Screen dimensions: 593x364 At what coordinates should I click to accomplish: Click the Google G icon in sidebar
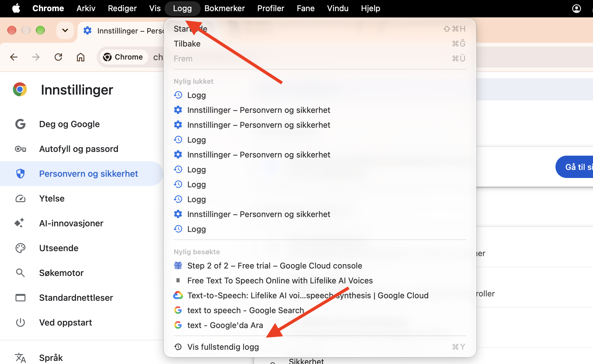tap(20, 124)
